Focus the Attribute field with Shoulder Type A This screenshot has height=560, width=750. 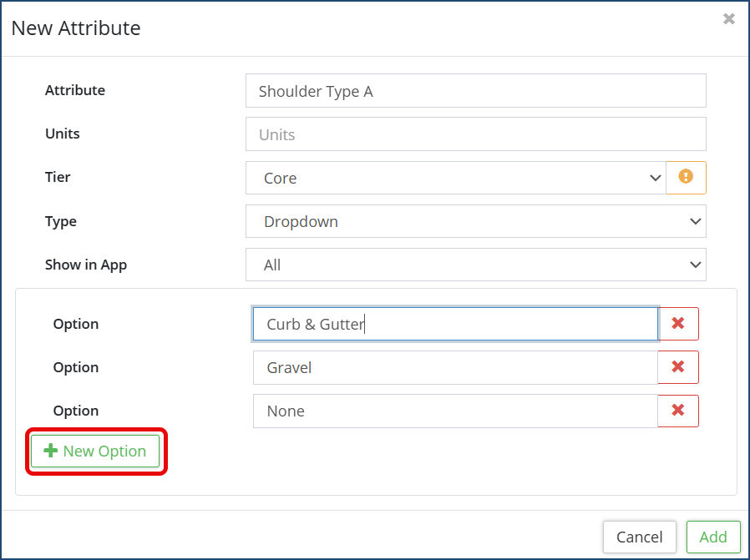[476, 91]
